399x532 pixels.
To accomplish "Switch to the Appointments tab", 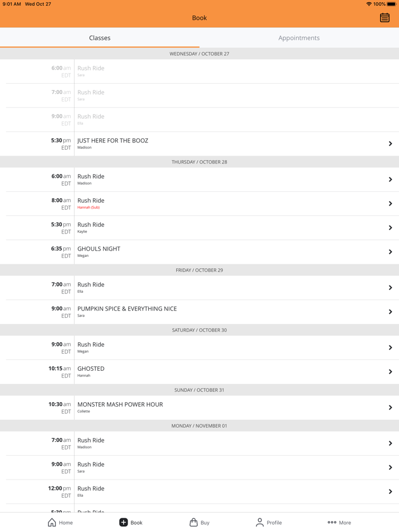I will (x=299, y=38).
